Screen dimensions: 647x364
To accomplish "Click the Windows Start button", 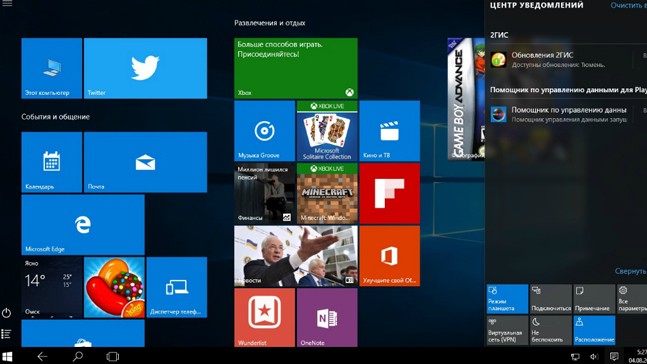I will tap(7, 357).
